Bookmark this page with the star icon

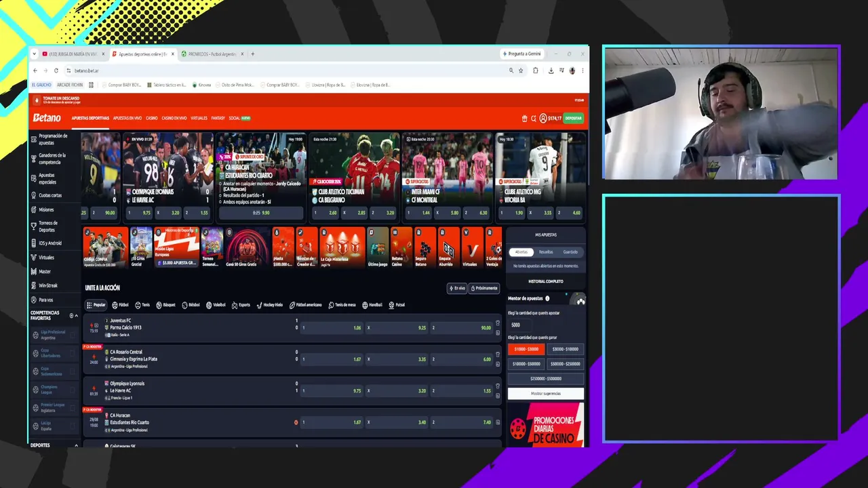pos(521,70)
